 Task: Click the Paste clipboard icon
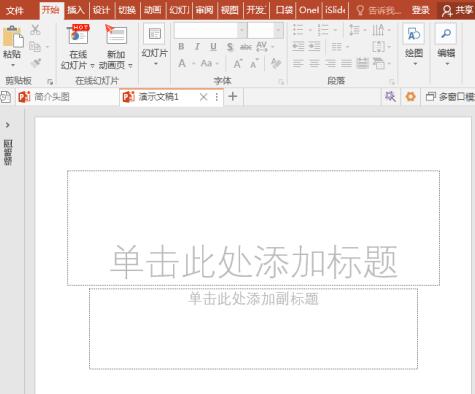point(13,36)
